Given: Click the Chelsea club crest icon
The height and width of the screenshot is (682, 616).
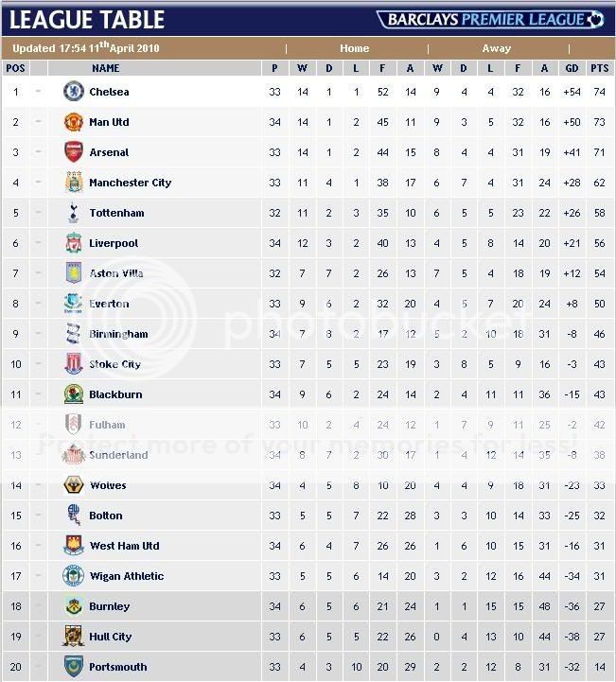Looking at the screenshot, I should 73,92.
